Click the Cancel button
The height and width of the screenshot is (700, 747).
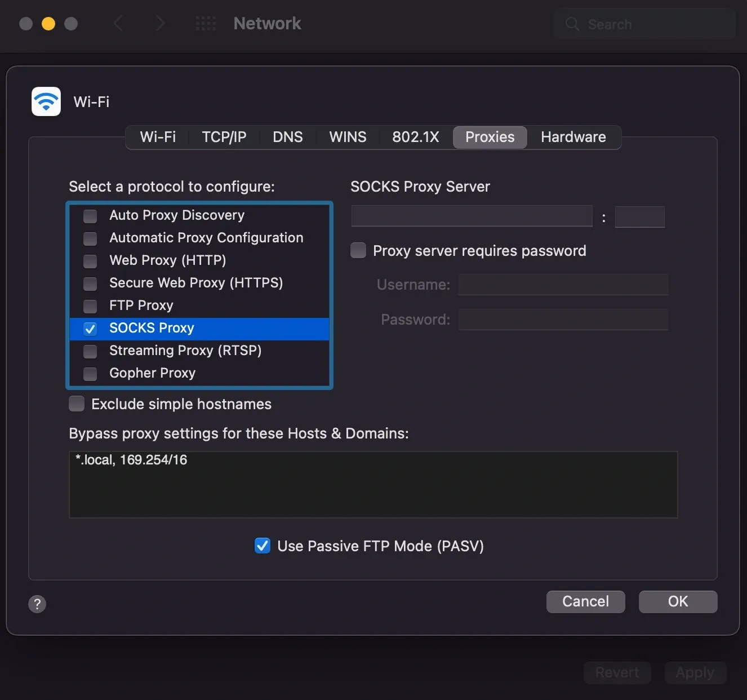[x=585, y=601]
